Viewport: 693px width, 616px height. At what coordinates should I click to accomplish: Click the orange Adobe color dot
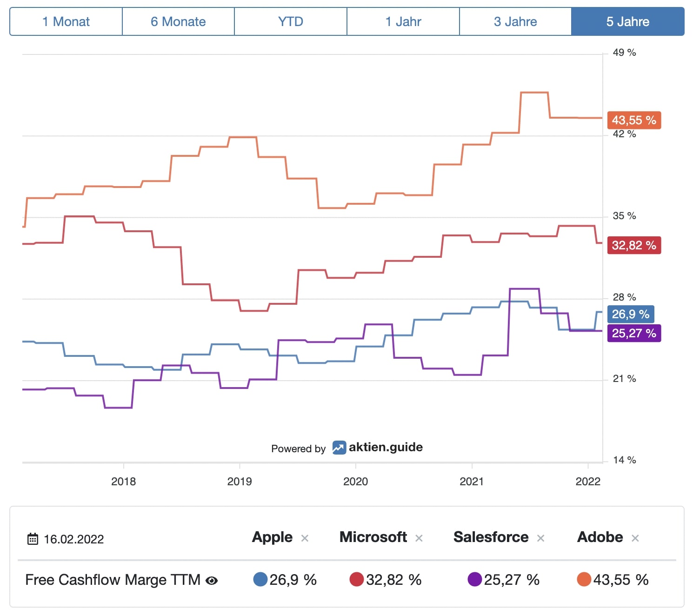(584, 579)
